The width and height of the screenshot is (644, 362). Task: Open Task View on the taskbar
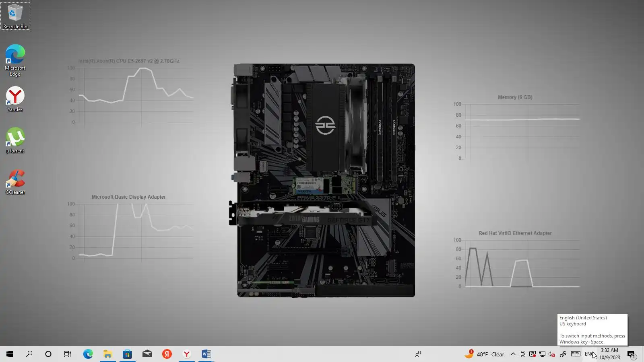point(68,354)
